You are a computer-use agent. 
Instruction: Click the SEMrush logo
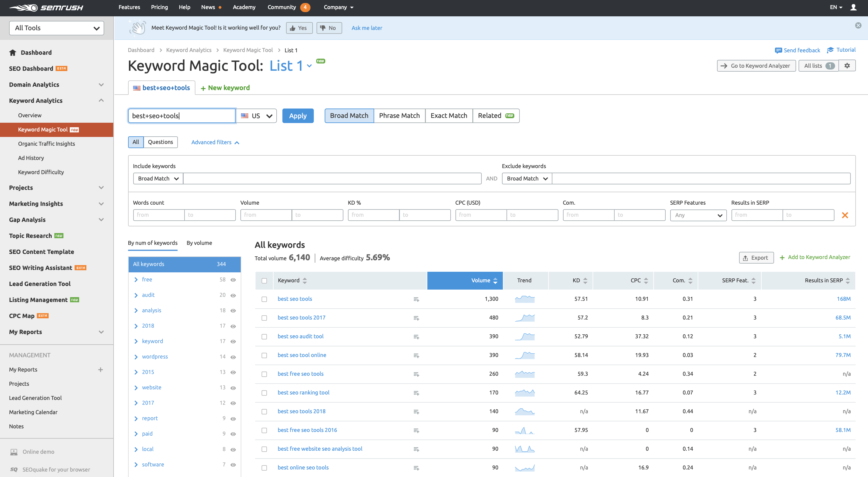tap(46, 8)
